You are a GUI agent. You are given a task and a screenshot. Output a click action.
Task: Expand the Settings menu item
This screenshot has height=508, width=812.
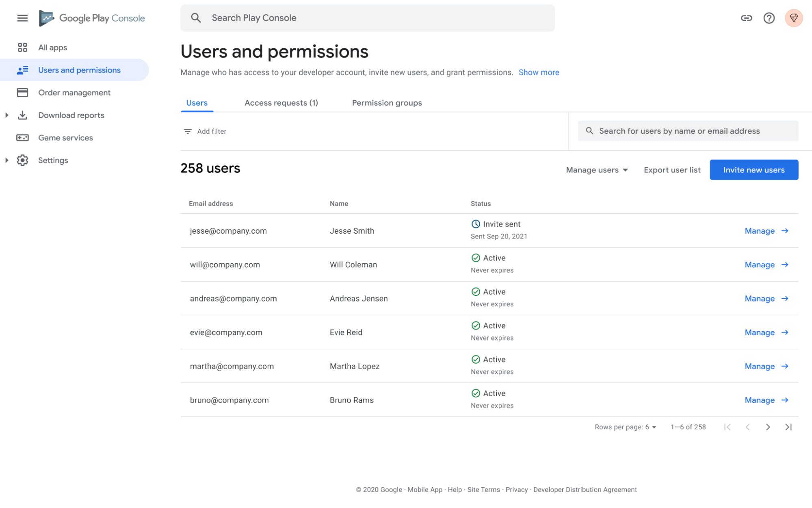click(6, 161)
